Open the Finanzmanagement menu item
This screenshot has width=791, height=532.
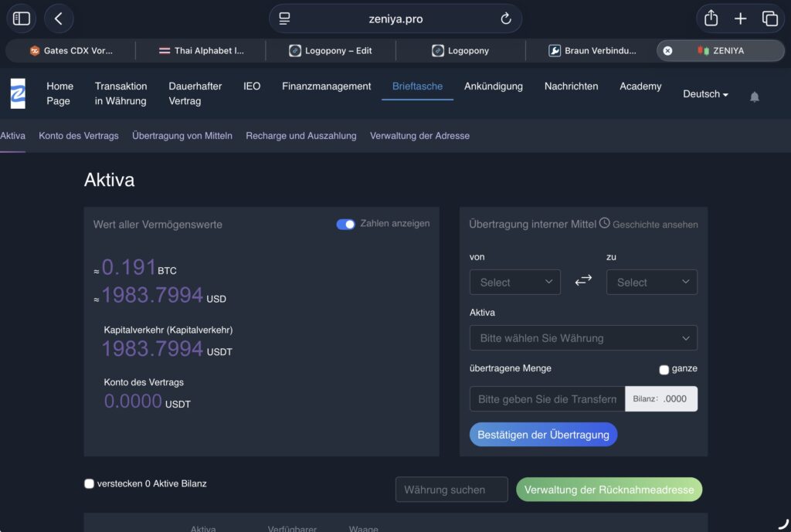(x=326, y=86)
